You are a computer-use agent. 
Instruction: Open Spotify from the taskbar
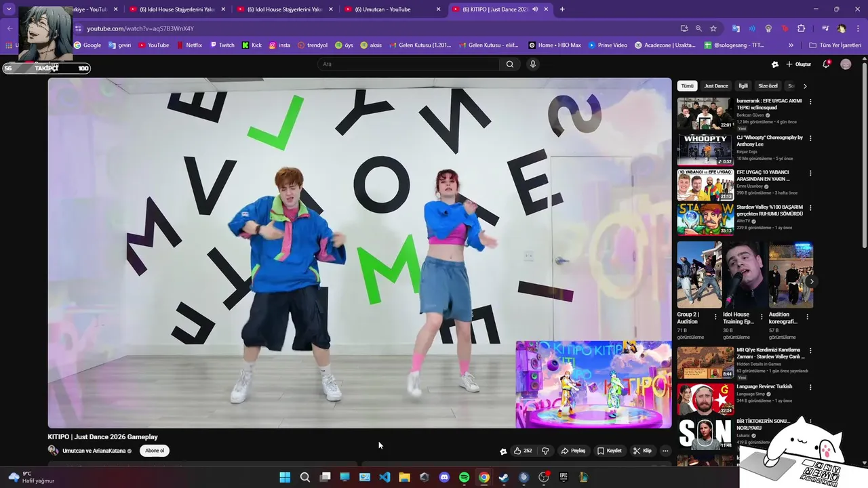point(464,477)
